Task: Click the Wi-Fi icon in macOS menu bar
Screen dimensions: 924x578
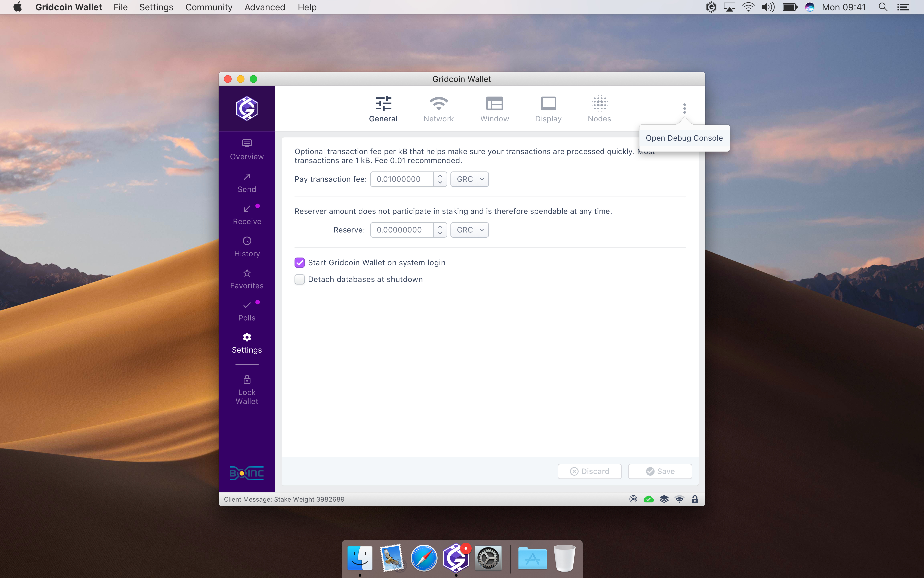Action: point(748,7)
